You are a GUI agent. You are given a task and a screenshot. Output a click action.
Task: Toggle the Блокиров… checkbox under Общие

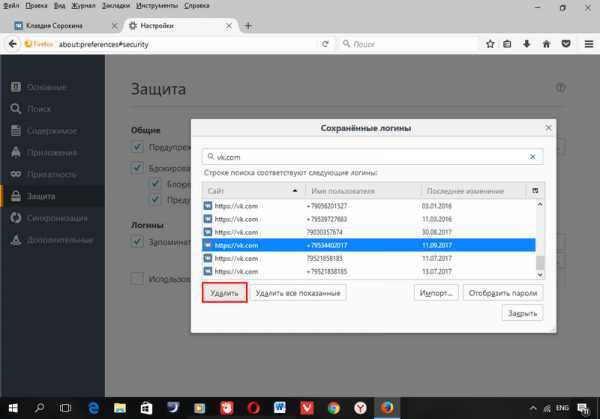pos(137,168)
